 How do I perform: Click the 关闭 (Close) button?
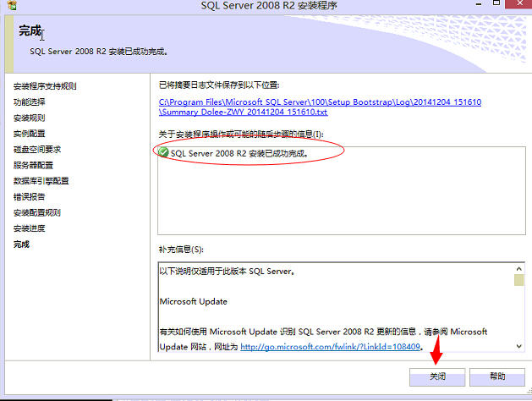pyautogui.click(x=437, y=377)
